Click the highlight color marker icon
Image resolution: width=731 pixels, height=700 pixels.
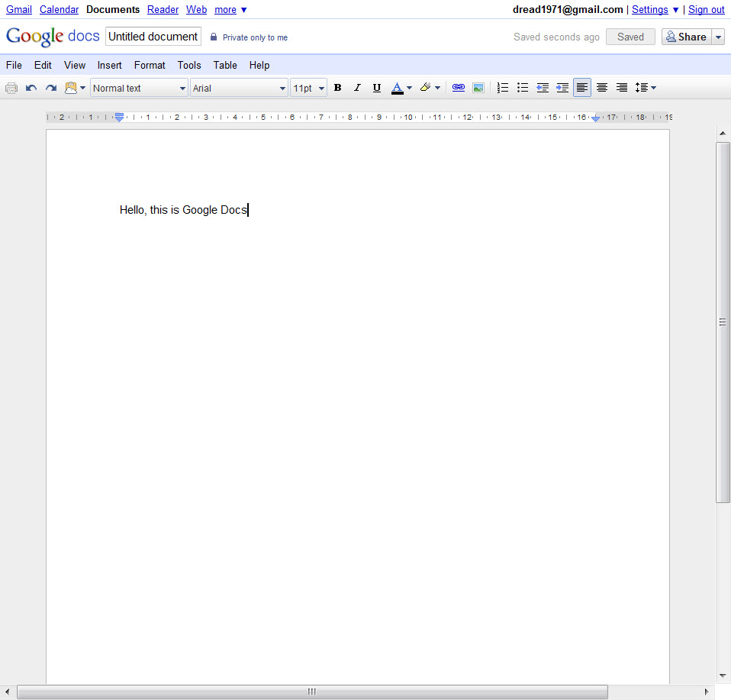(x=425, y=88)
